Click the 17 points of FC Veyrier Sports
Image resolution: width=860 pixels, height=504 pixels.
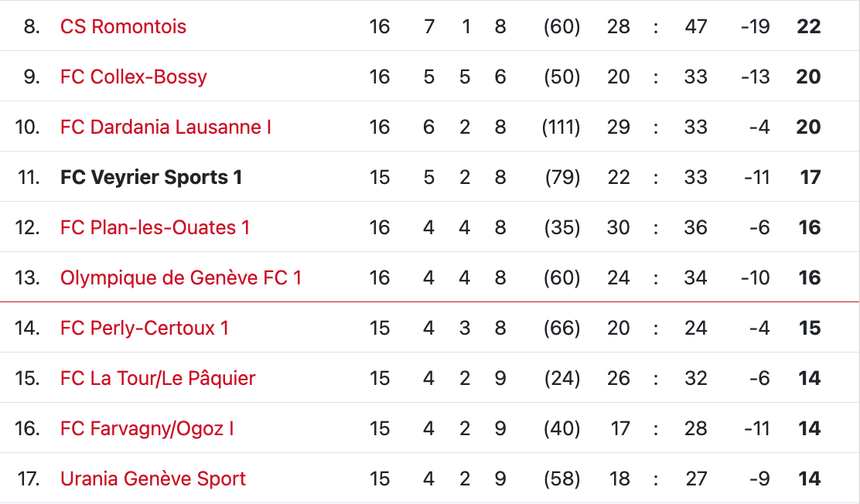click(x=810, y=177)
